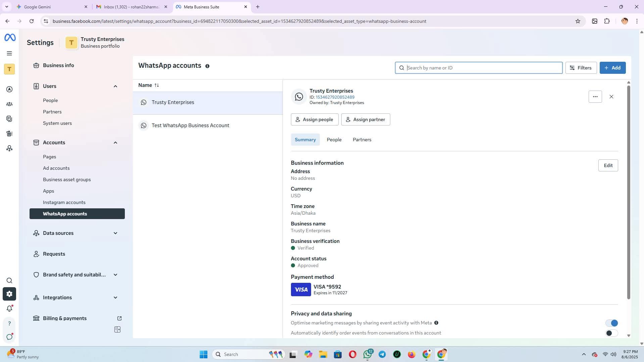
Task: Select Test WhatsApp Business Account row
Action: click(208, 125)
